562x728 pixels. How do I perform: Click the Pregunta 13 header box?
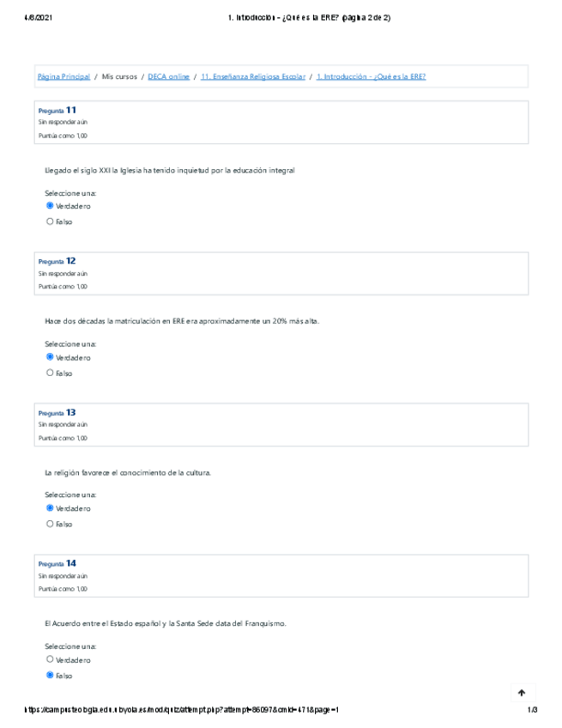pyautogui.click(x=281, y=425)
